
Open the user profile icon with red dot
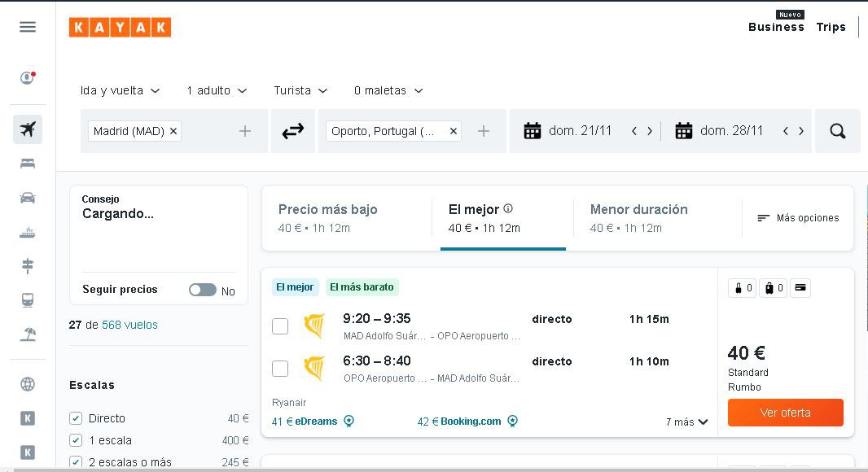pos(28,77)
